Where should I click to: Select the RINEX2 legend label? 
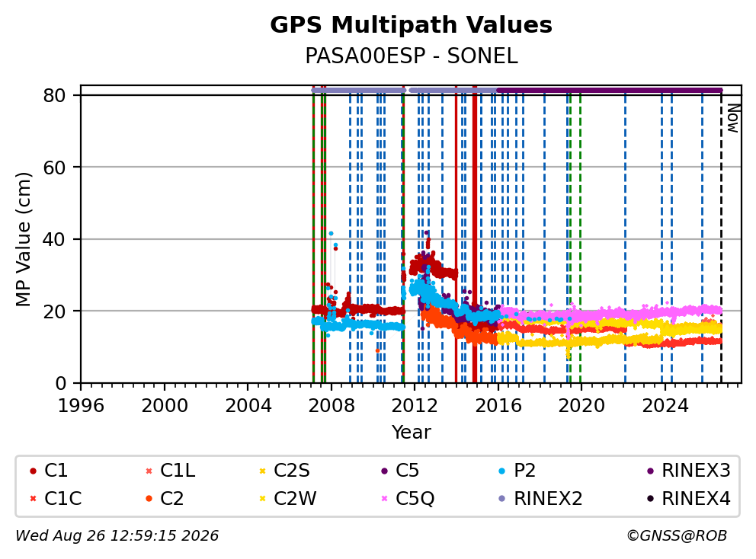[548, 499]
